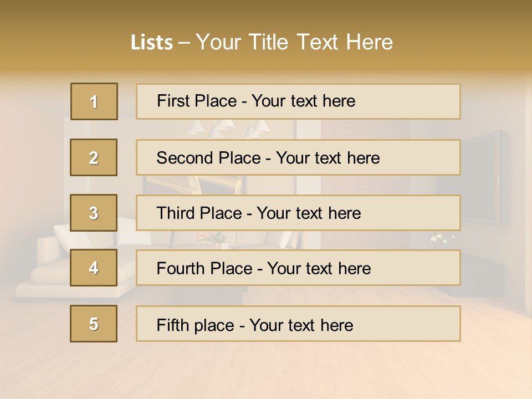
Task: Click the number 3 square
Action: coord(94,213)
